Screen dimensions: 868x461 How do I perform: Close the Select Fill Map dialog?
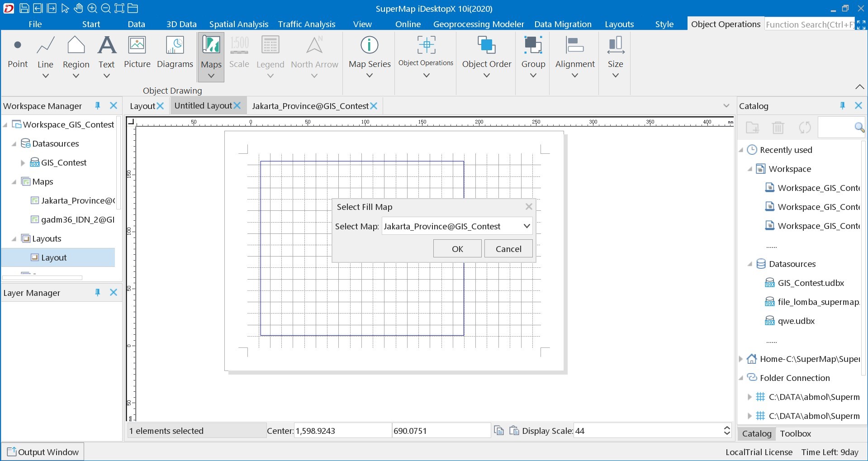[528, 207]
